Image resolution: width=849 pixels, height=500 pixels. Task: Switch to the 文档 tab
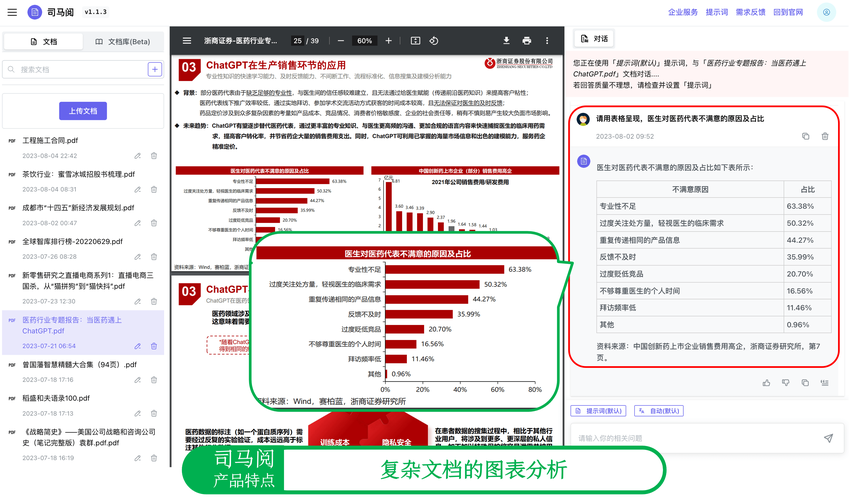tap(43, 41)
